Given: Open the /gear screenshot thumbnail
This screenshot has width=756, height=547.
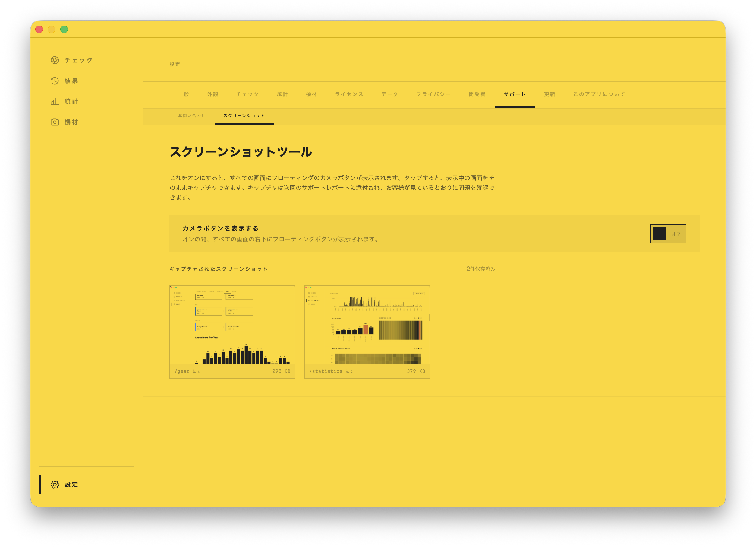Looking at the screenshot, I should 232,332.
